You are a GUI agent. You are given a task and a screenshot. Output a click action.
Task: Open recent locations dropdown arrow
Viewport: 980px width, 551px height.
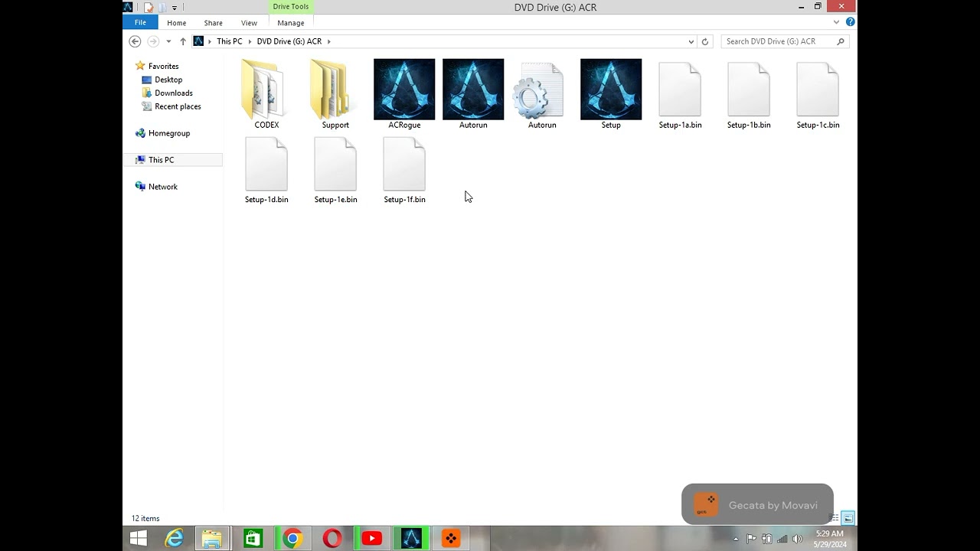click(168, 41)
